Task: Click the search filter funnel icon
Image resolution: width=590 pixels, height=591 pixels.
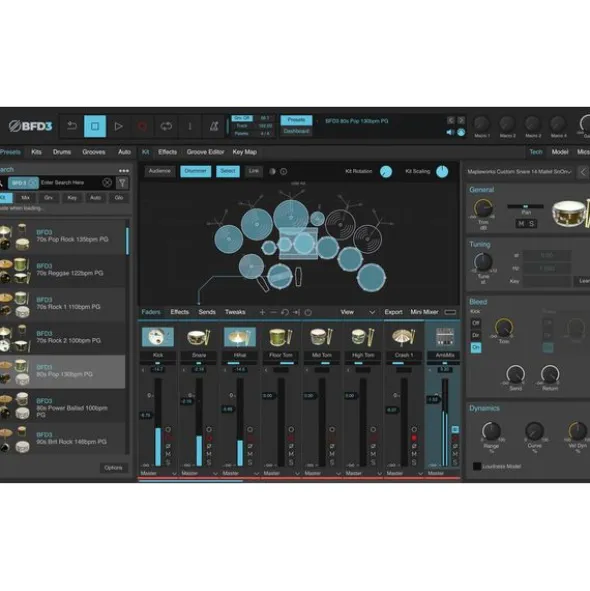Action: pyautogui.click(x=122, y=183)
